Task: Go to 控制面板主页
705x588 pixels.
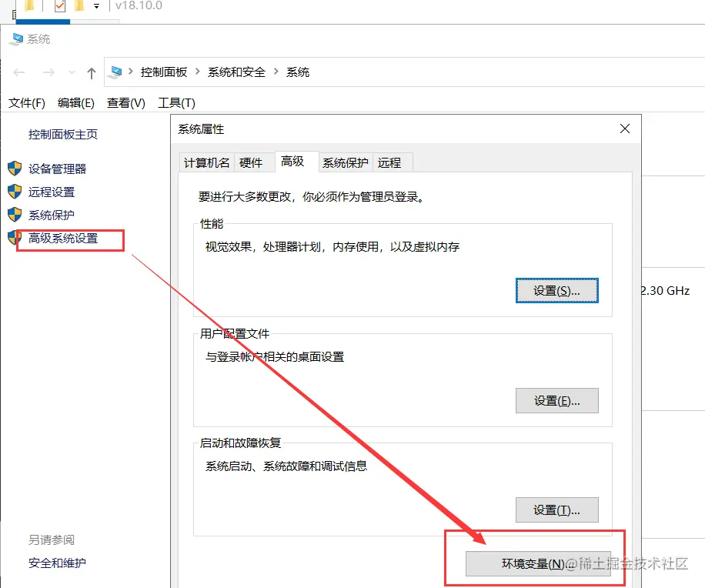Action: pos(63,135)
